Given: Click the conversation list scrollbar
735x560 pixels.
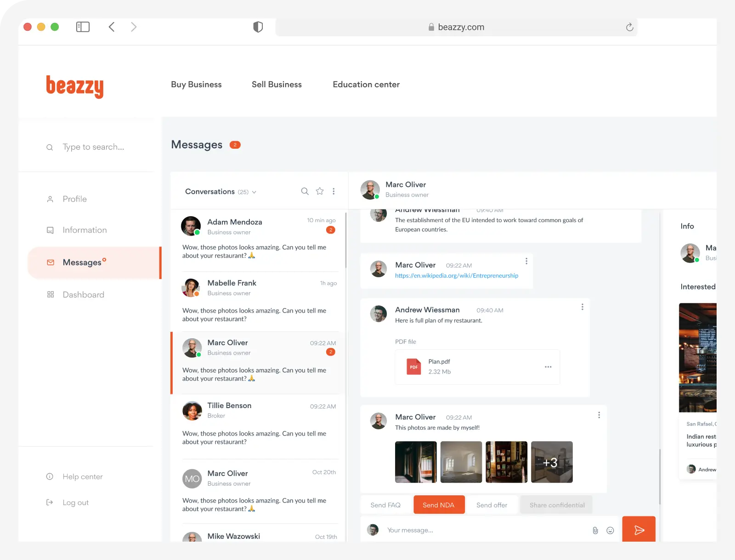Looking at the screenshot, I should coord(346,241).
